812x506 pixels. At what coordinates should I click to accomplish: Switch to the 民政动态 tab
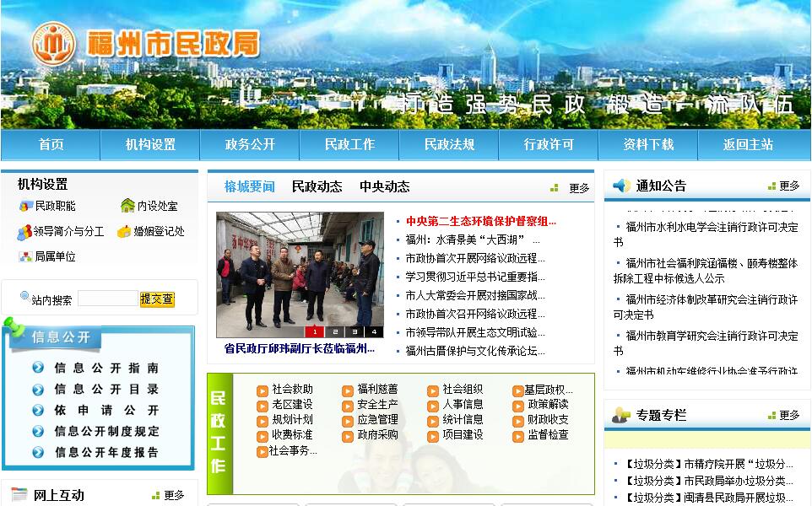[317, 186]
